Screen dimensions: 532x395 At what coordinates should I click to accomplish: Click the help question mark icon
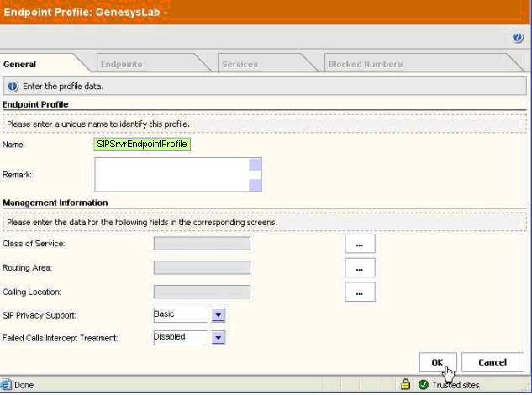(x=518, y=39)
